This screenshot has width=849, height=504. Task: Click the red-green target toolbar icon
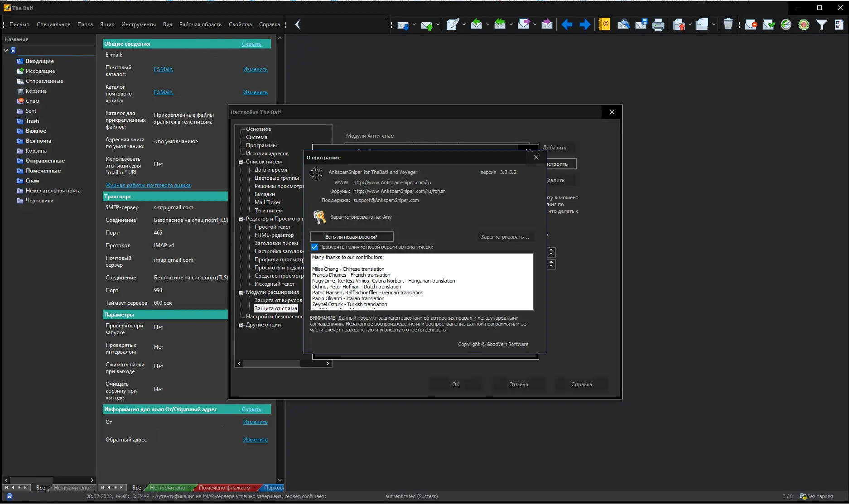pyautogui.click(x=804, y=24)
